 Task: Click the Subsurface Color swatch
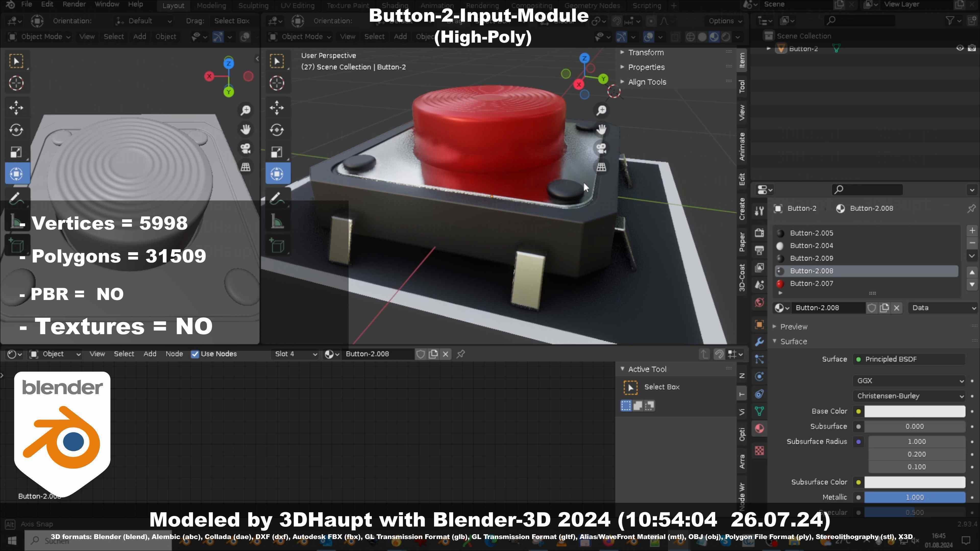tap(915, 482)
